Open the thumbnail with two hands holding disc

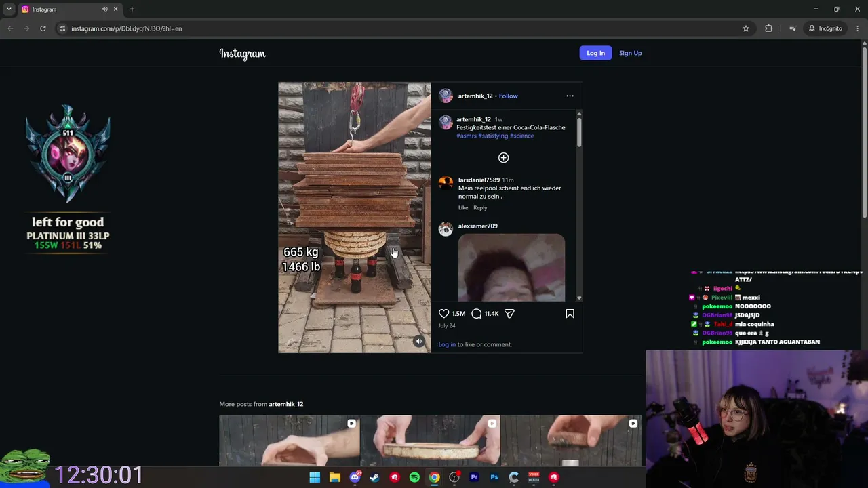tap(430, 441)
